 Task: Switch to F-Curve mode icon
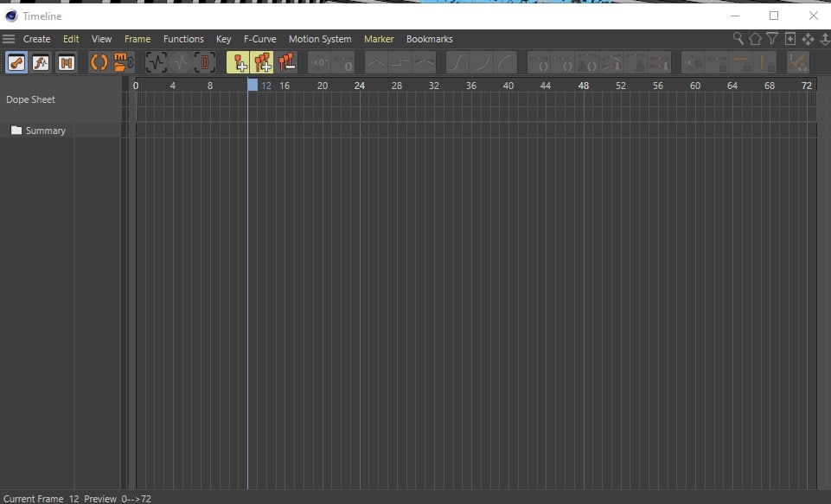tap(41, 62)
